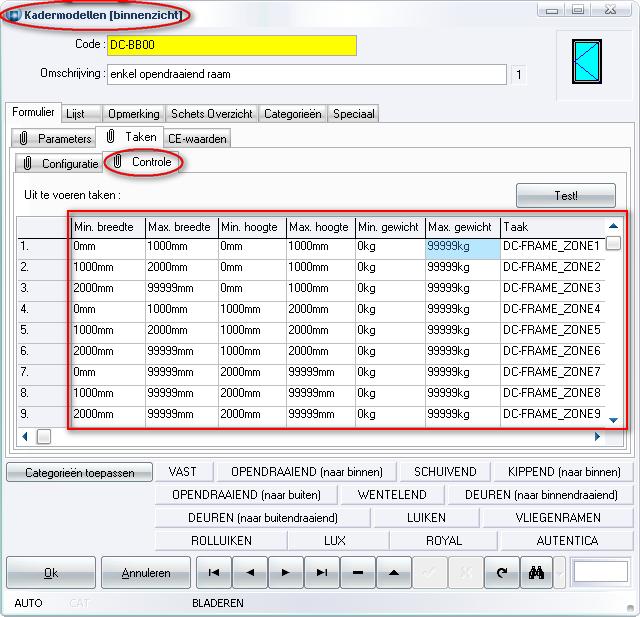The image size is (640, 617).
Task: Click the Code field DC-BB00
Action: coord(232,45)
